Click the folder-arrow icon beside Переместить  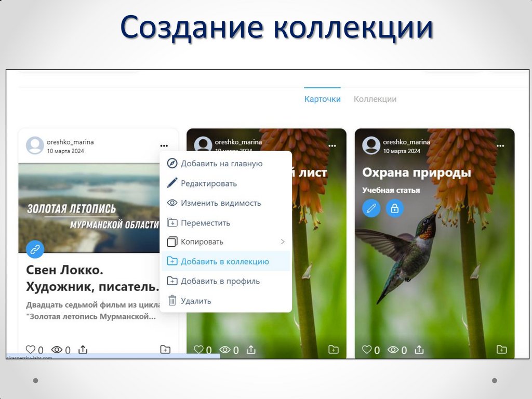coord(172,222)
